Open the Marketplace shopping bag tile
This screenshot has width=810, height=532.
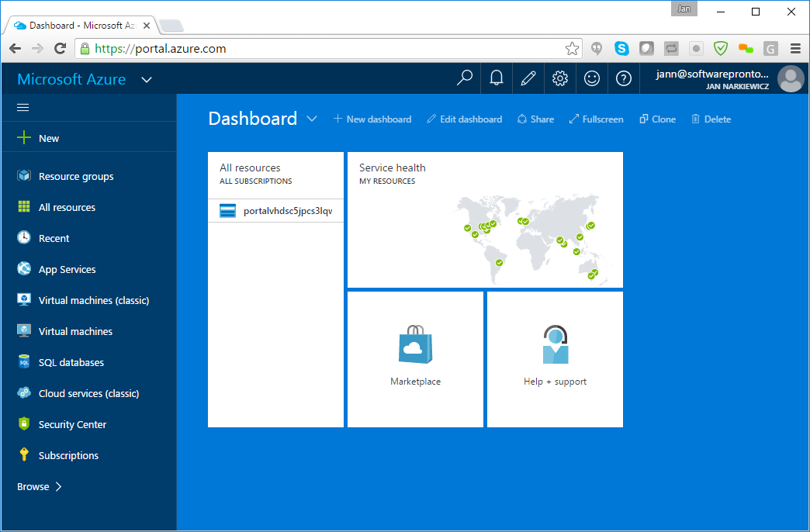(415, 344)
